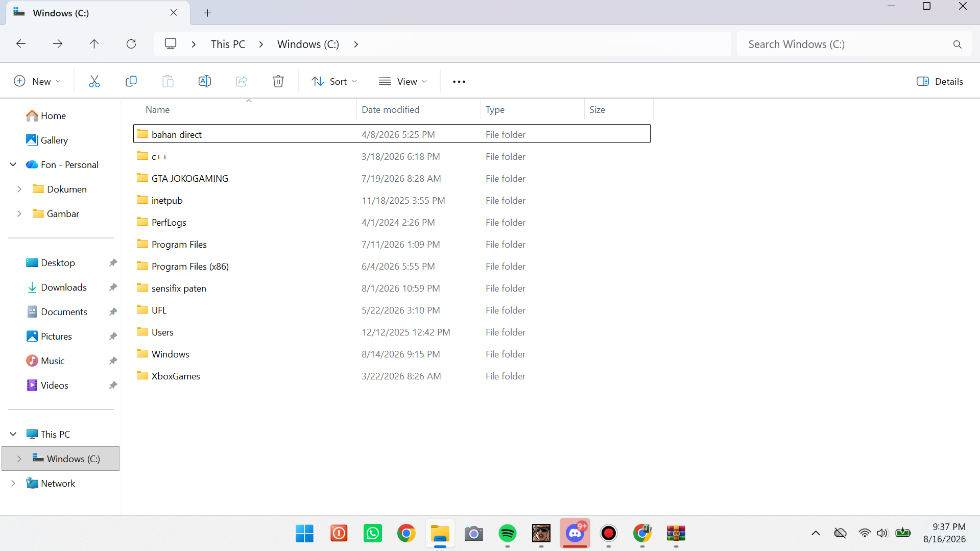The image size is (980, 551).
Task: Click the Share icon in toolbar
Action: pos(242,81)
